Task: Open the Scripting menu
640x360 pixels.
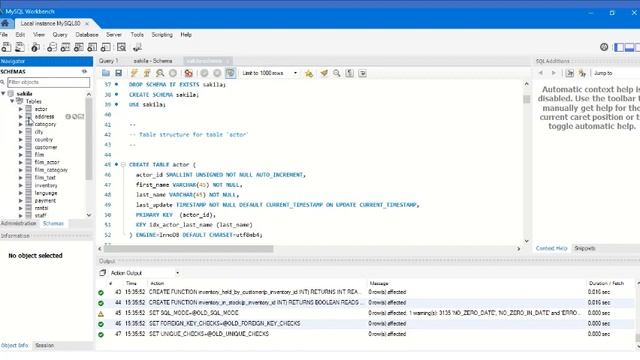Action: (x=162, y=35)
